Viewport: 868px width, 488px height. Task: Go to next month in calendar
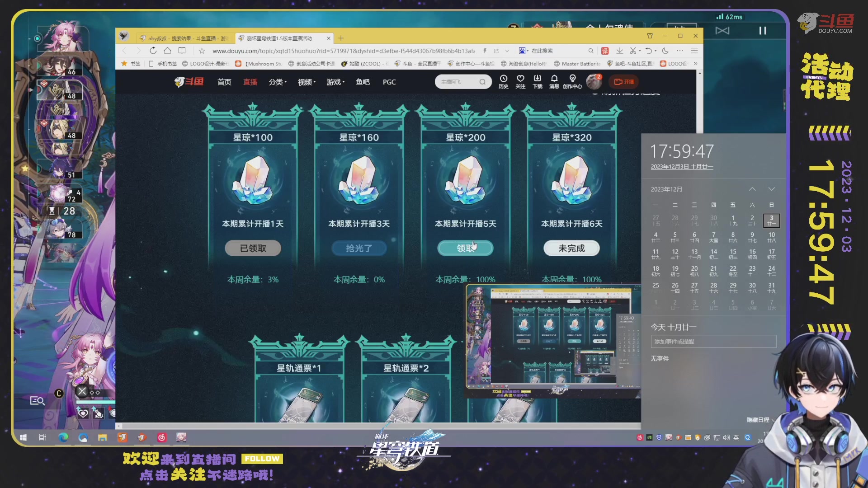tap(772, 189)
